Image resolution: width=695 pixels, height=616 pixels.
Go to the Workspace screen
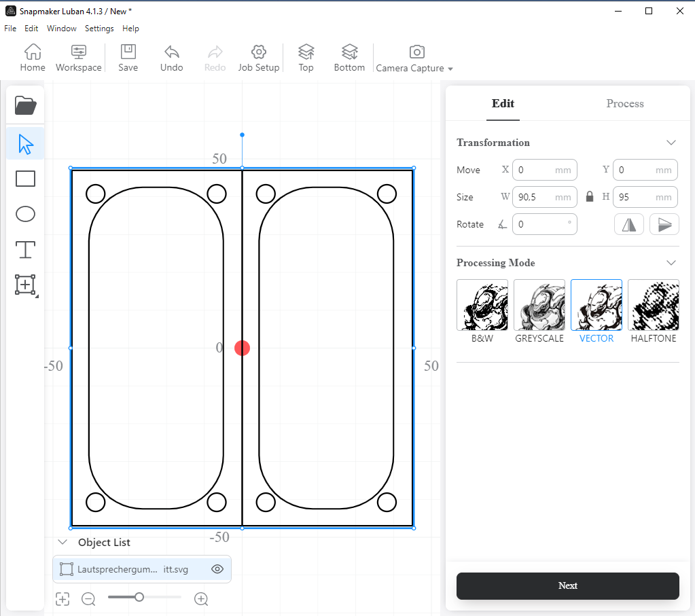tap(78, 58)
